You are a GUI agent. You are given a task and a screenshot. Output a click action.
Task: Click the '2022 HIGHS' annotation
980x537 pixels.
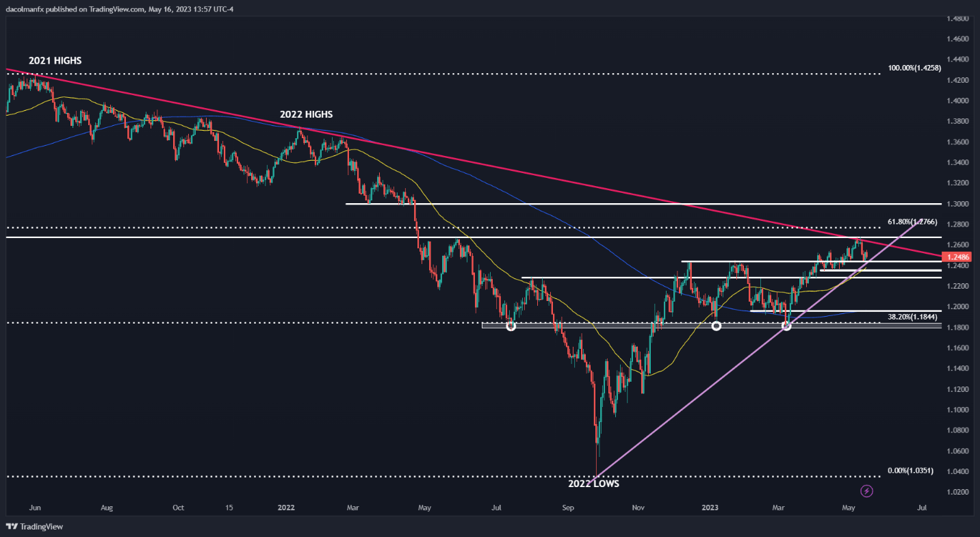click(307, 114)
